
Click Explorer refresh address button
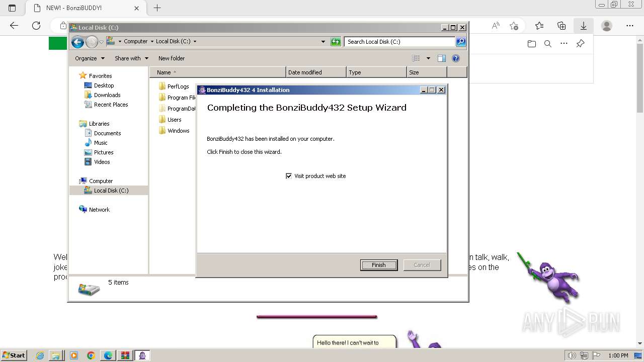pos(336,42)
